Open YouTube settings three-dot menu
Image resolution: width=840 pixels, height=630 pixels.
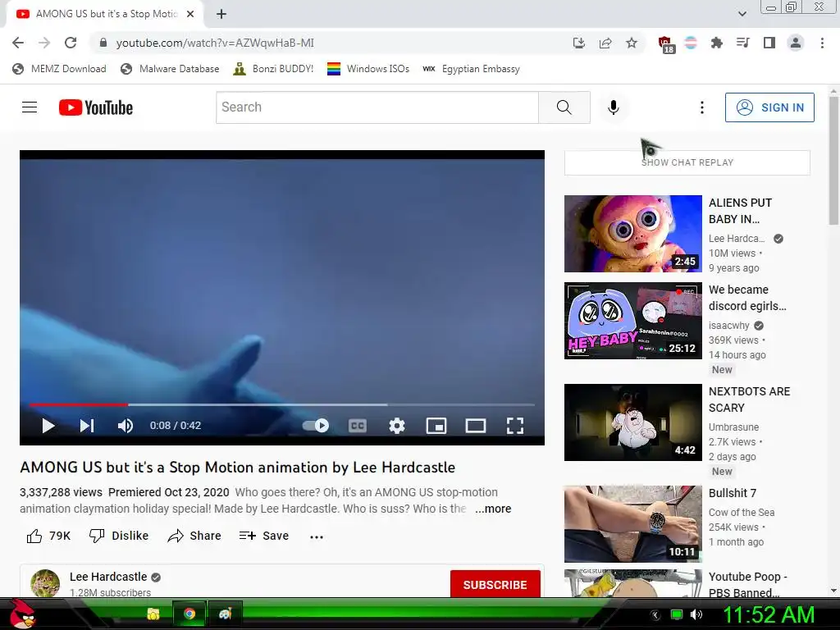click(x=702, y=107)
